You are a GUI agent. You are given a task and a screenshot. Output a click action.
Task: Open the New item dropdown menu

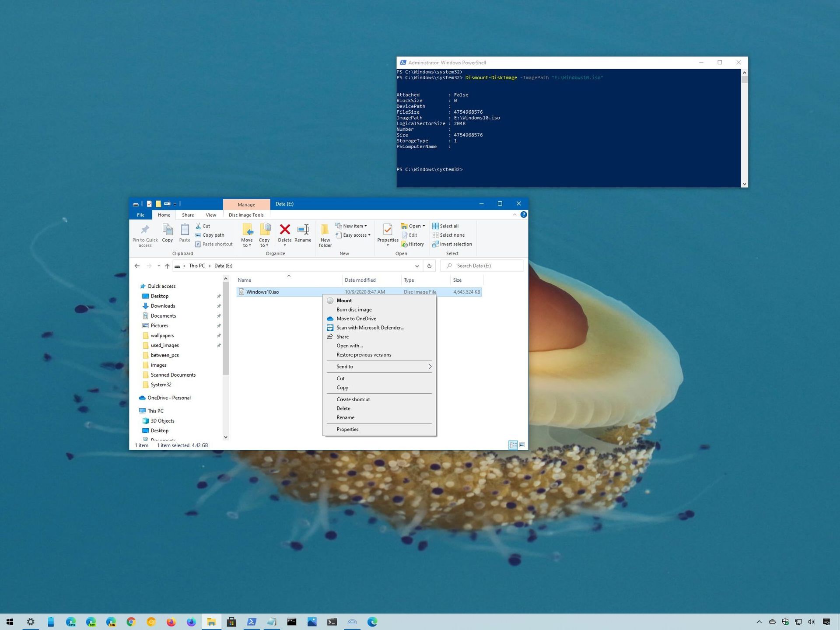click(352, 226)
